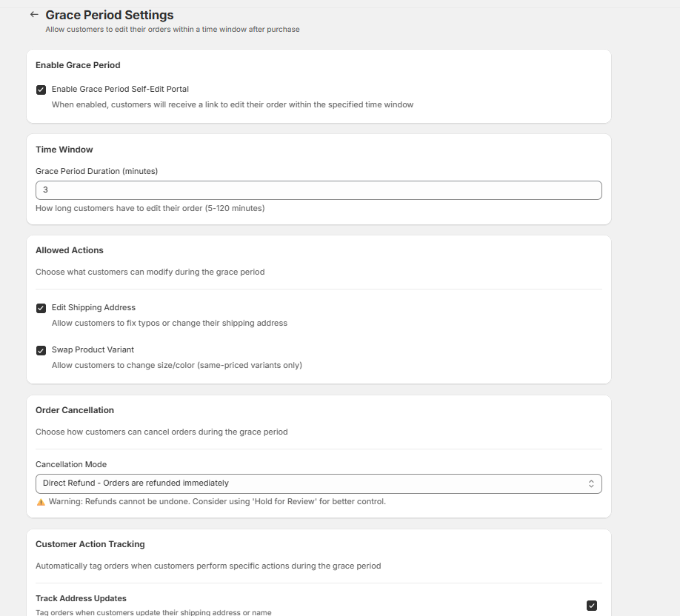Click the warning triangle beside the refund warning
This screenshot has width=680, height=616.
[41, 501]
